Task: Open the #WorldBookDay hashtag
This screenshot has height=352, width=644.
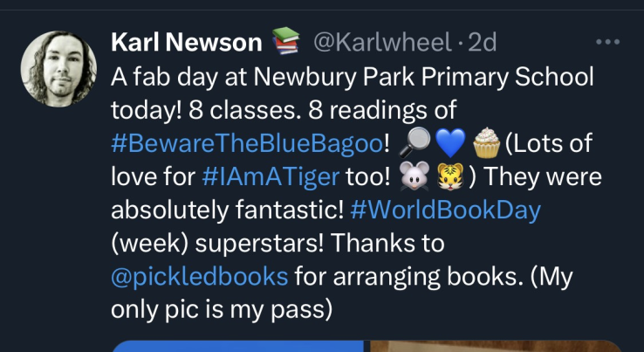Action: pyautogui.click(x=446, y=211)
